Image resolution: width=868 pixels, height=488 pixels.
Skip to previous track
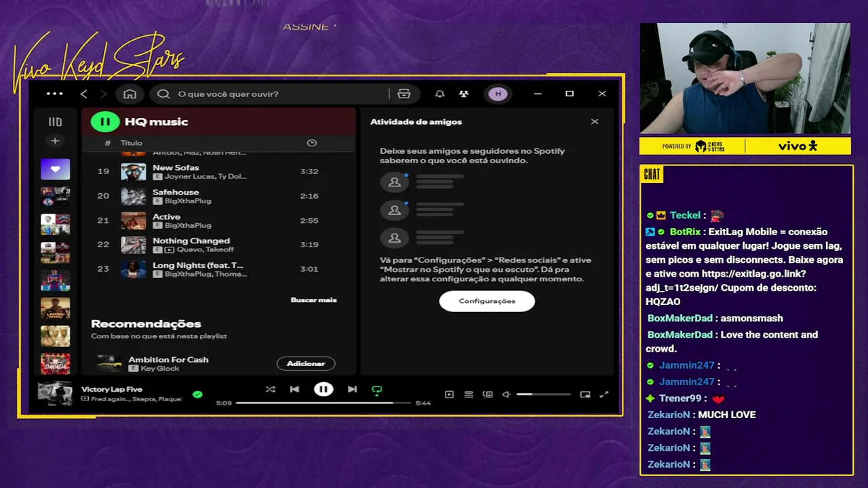294,389
